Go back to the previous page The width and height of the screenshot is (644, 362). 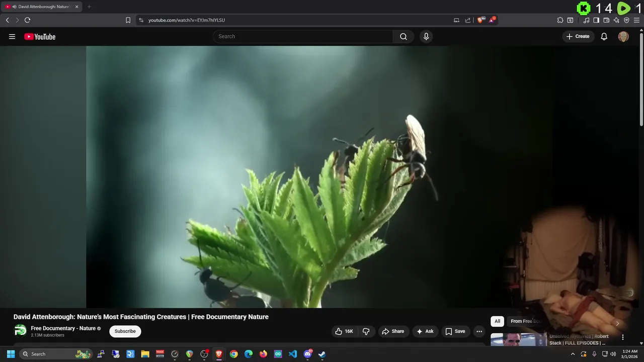coord(7,20)
